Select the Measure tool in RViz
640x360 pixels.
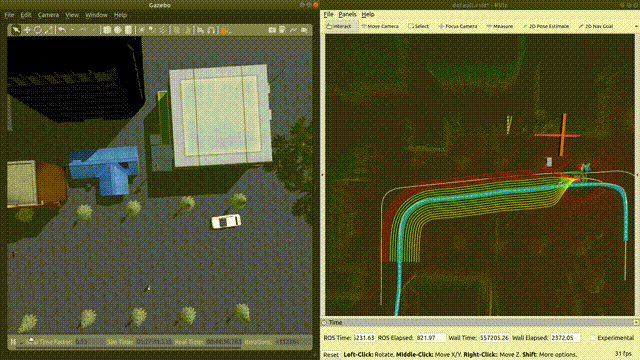[500, 26]
